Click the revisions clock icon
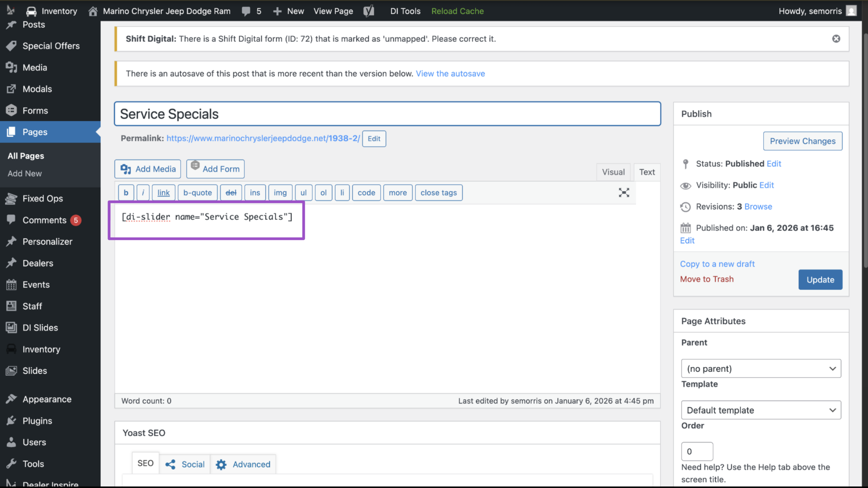This screenshot has width=868, height=488. tap(686, 207)
